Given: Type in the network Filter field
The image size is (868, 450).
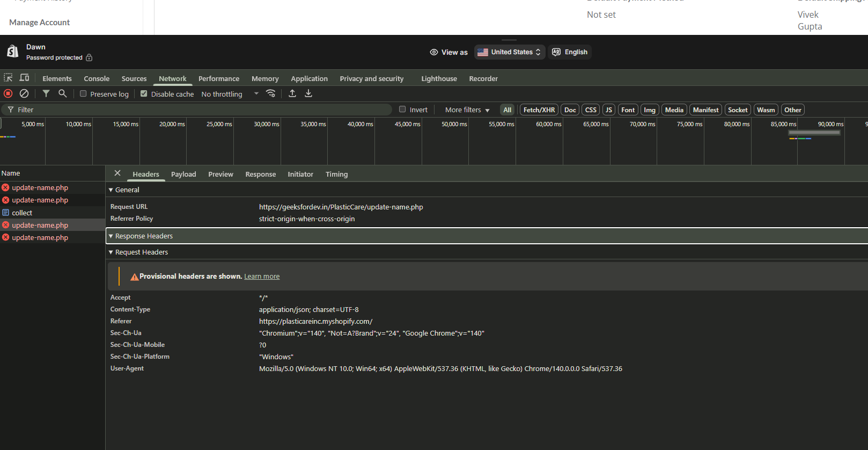Looking at the screenshot, I should click(204, 110).
